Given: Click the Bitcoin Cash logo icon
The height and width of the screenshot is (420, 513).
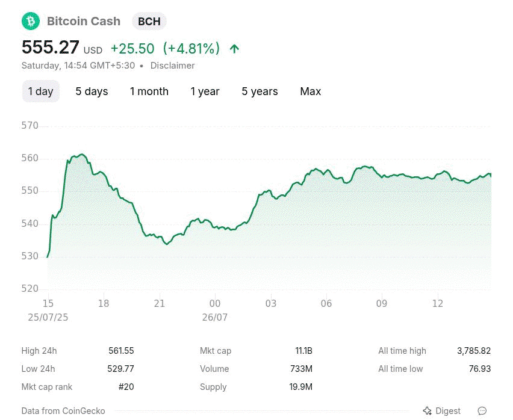Looking at the screenshot, I should (31, 21).
